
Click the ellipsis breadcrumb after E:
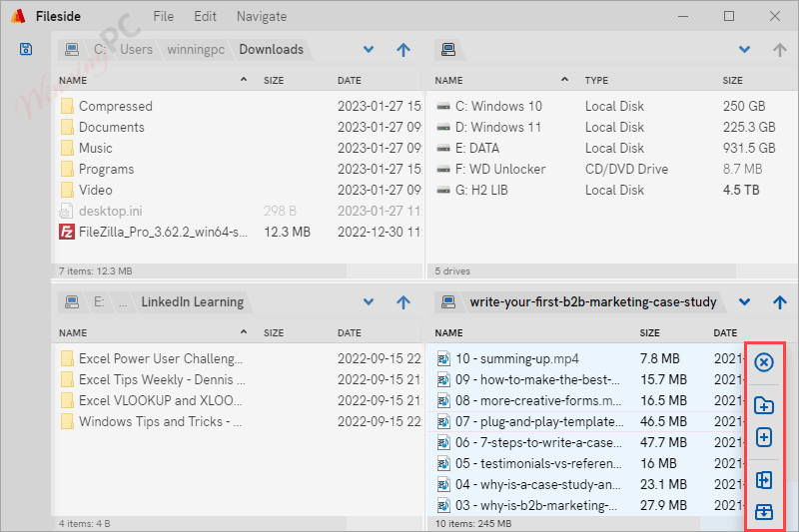pos(123,302)
